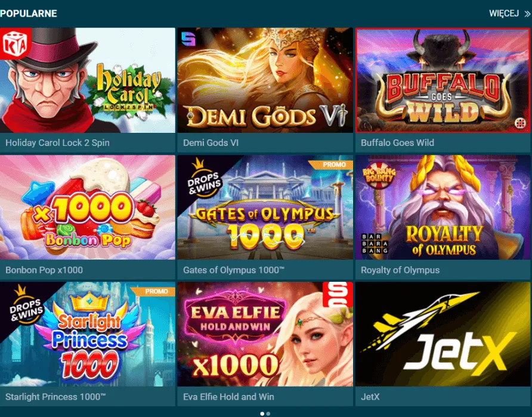Click the small provider icon on Buffalo Goes Wild
Viewport: 532px width, 417px height.
pyautogui.click(x=519, y=123)
